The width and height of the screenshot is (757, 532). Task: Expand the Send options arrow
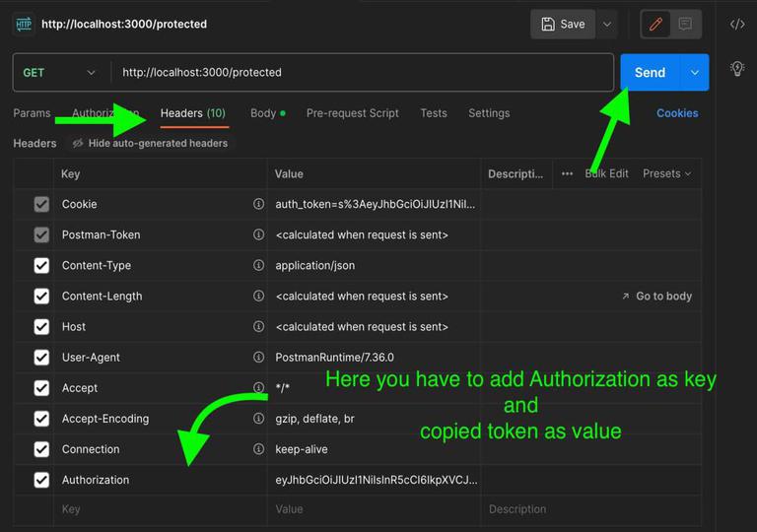pos(695,73)
